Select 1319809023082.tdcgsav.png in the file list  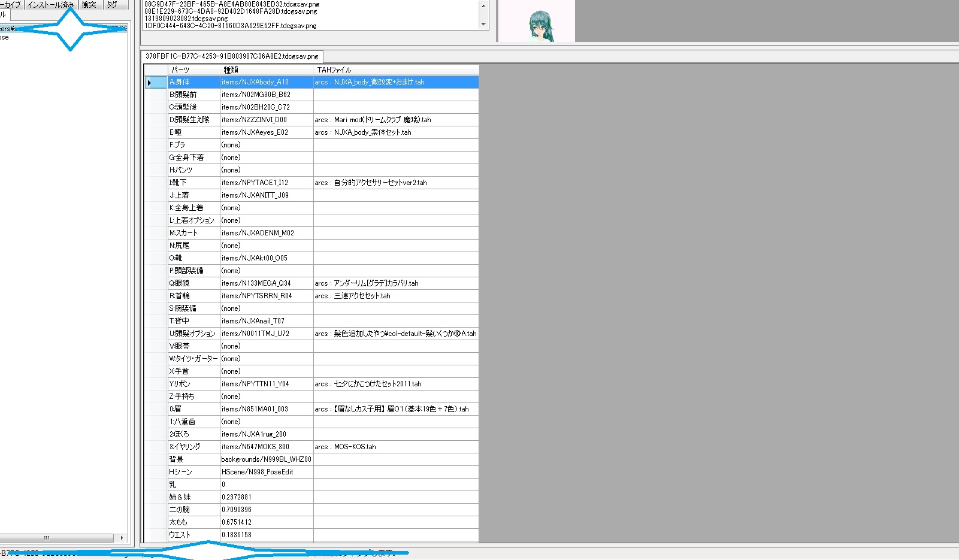[186, 19]
